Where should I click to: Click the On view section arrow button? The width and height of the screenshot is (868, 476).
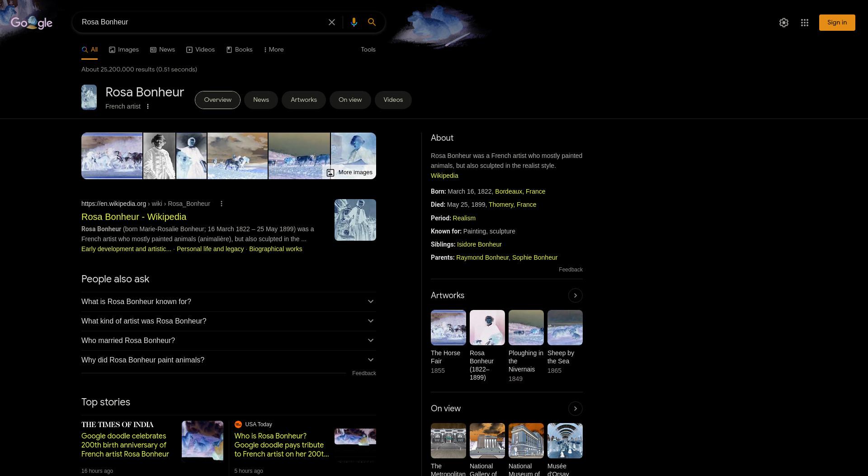[x=575, y=409]
